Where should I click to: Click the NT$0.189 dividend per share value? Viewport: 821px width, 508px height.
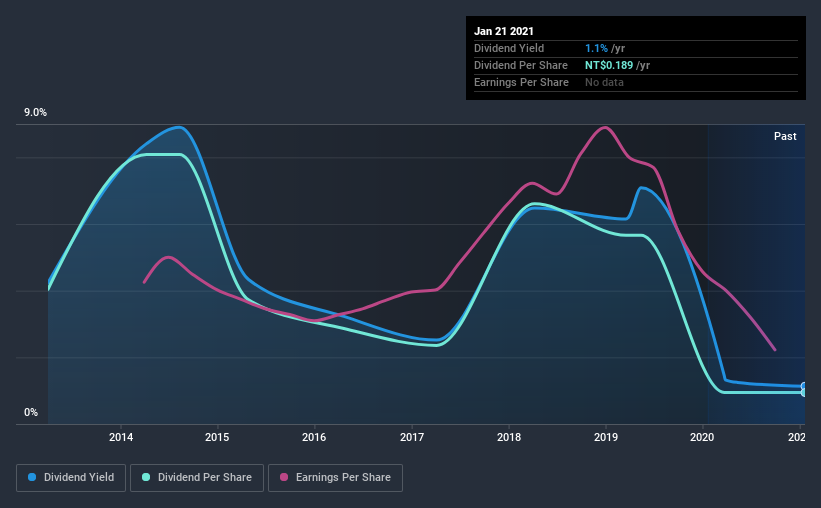coord(609,65)
